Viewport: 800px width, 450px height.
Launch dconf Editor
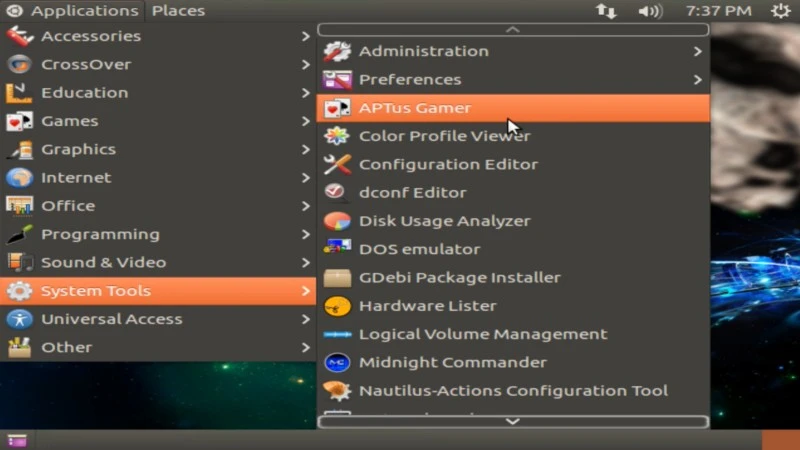point(513,193)
